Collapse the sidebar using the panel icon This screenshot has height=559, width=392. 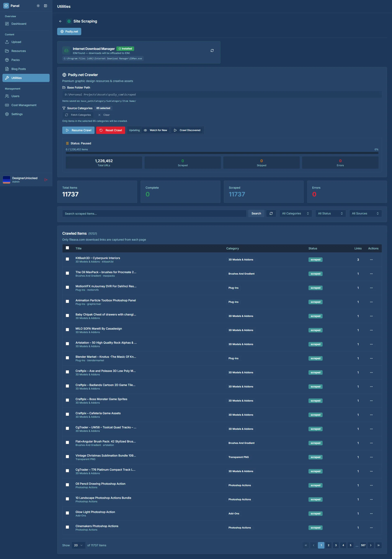[x=46, y=6]
